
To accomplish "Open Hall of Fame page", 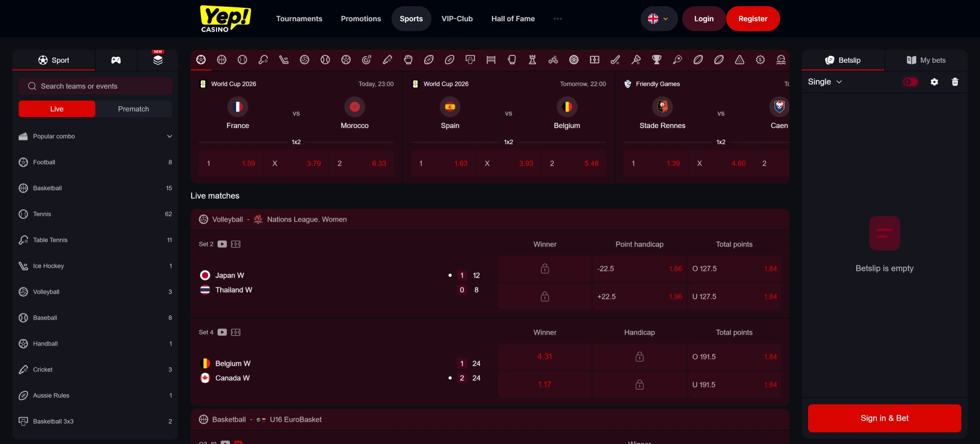I will tap(513, 19).
